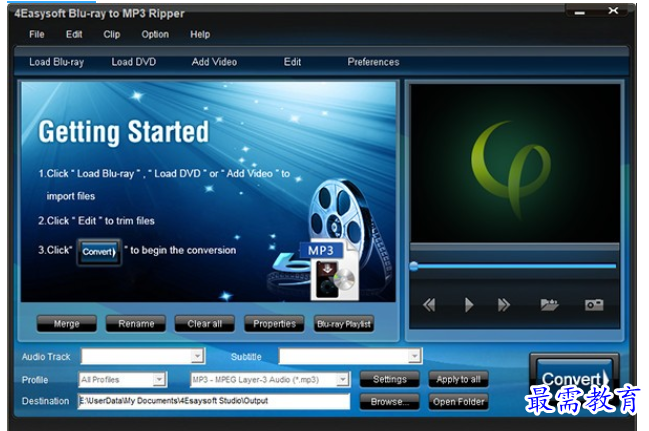Open Preferences from the toolbar

tap(373, 62)
